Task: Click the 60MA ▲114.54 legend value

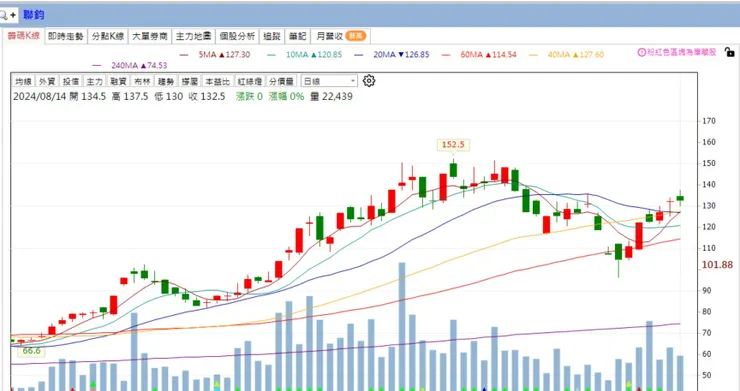Action: 488,55
